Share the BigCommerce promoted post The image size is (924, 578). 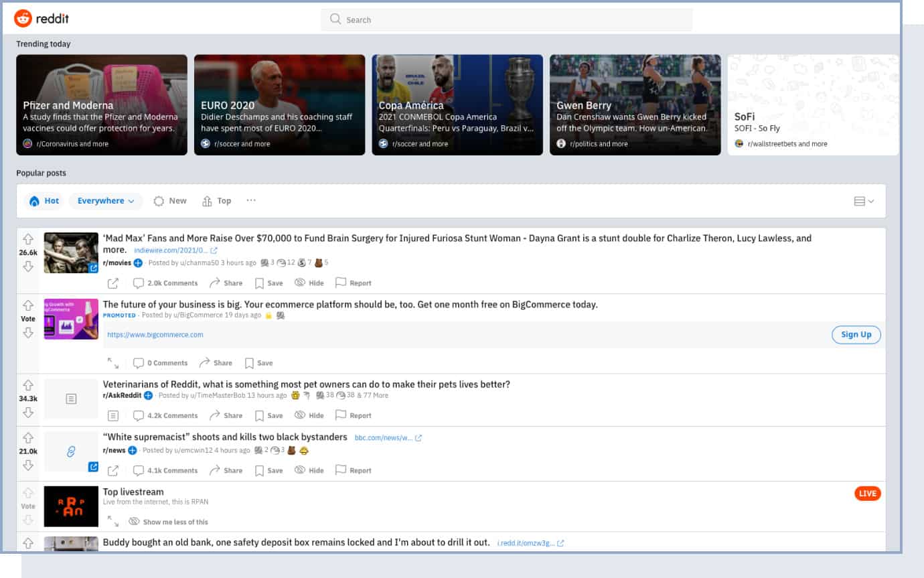(216, 363)
